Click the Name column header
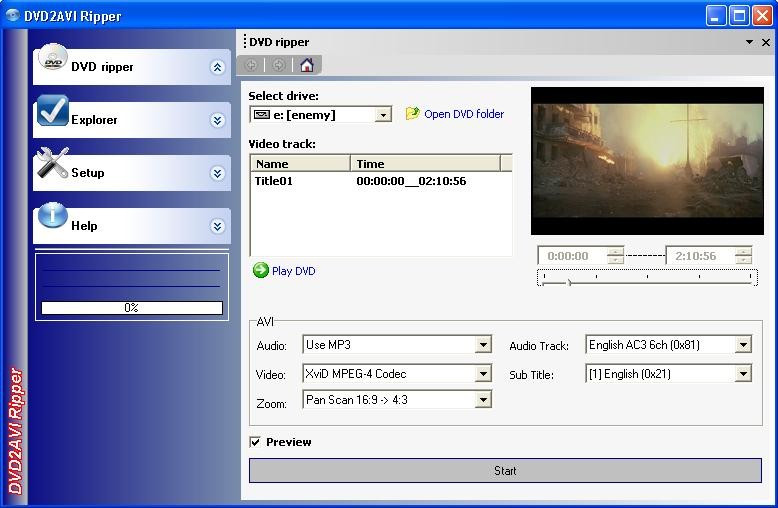 pos(301,164)
